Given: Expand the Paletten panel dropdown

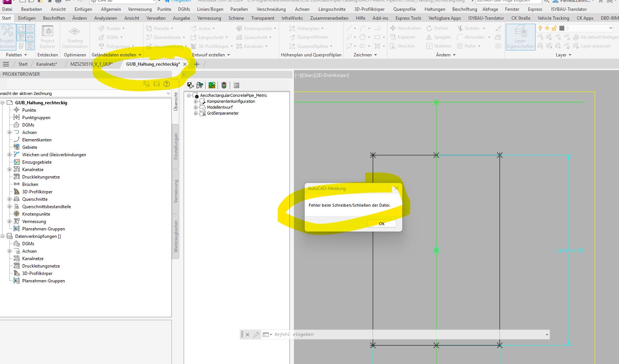Looking at the screenshot, I should [x=17, y=55].
